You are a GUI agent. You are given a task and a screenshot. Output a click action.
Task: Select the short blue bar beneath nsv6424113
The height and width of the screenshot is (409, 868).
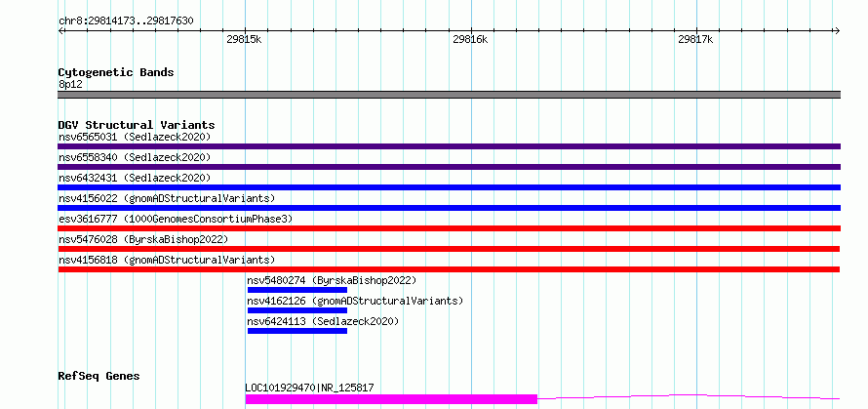(x=297, y=331)
